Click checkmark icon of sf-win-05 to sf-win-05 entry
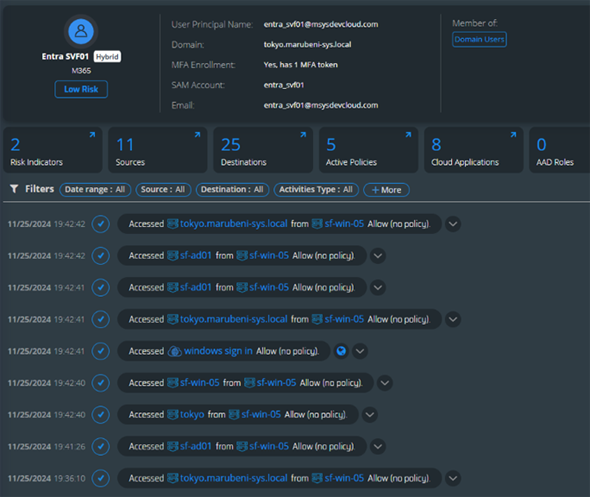The width and height of the screenshot is (590, 497). click(x=101, y=383)
